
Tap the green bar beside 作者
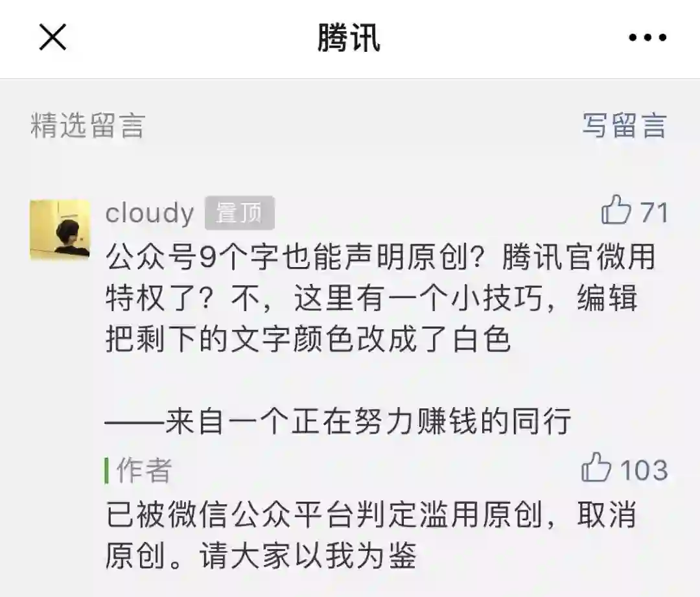(107, 470)
